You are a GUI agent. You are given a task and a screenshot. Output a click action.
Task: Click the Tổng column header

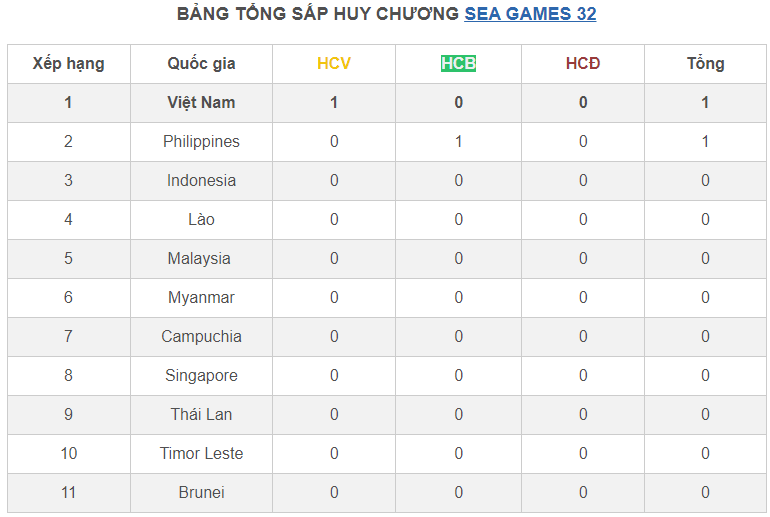[705, 64]
